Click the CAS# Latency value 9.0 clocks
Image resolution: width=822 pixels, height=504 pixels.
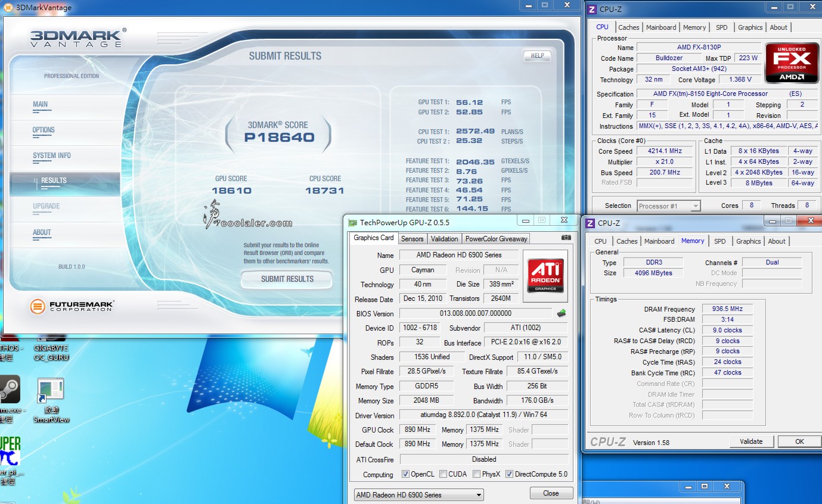(727, 331)
